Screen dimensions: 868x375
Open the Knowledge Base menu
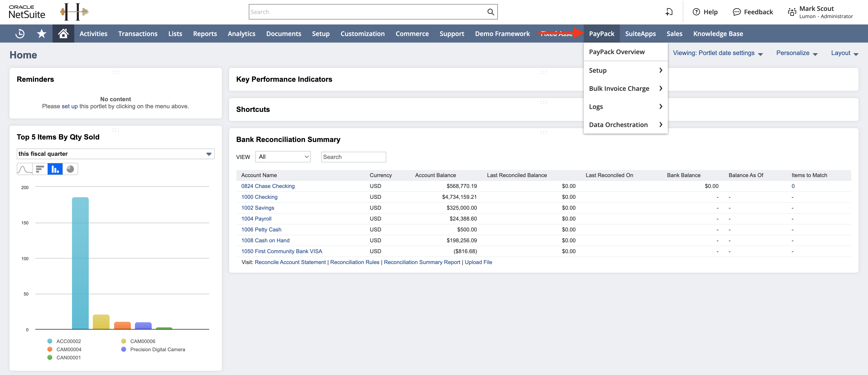point(718,33)
